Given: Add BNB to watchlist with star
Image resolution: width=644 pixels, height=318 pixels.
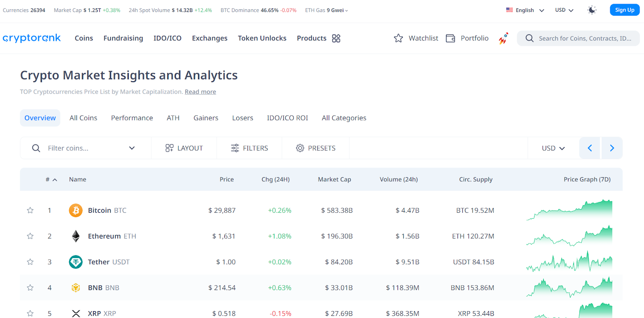Looking at the screenshot, I should tap(30, 287).
